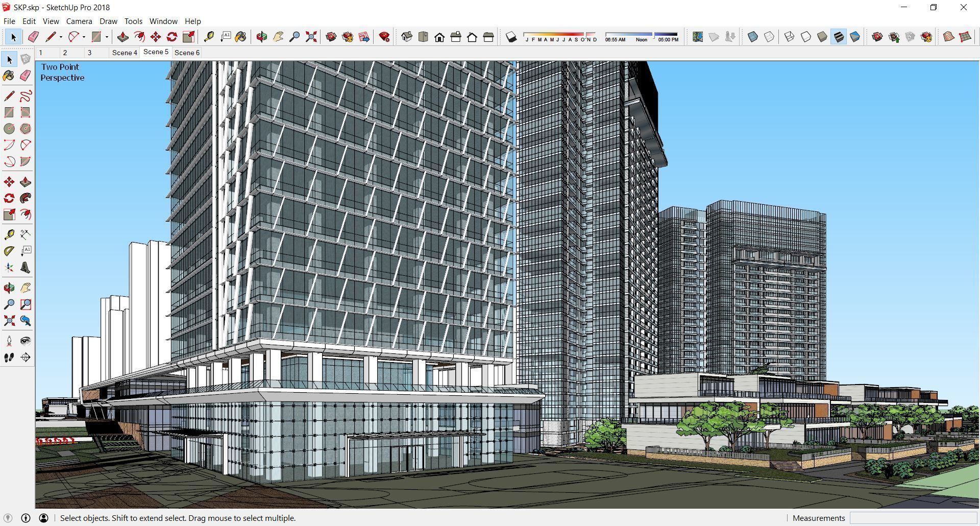Open the Draw menu
Image resolution: width=980 pixels, height=526 pixels.
108,21
